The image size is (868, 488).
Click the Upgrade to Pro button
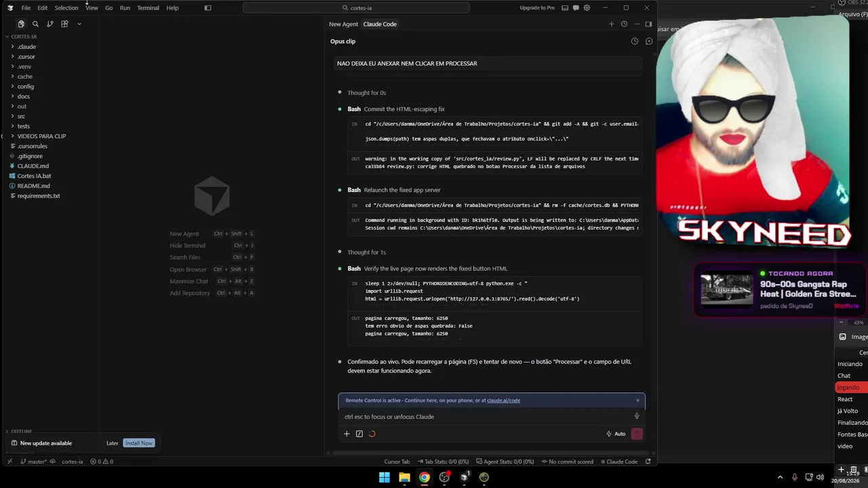537,8
